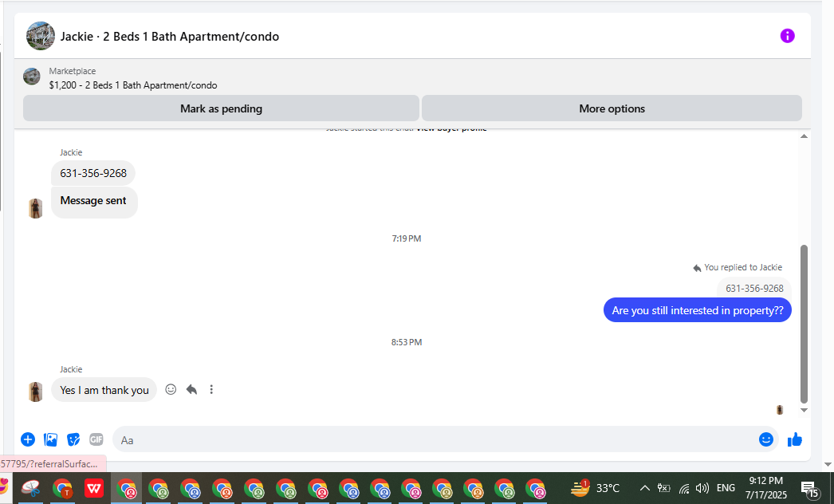The image size is (834, 504).
Task: Click the active Chrome window taskbar icon
Action: click(127, 488)
